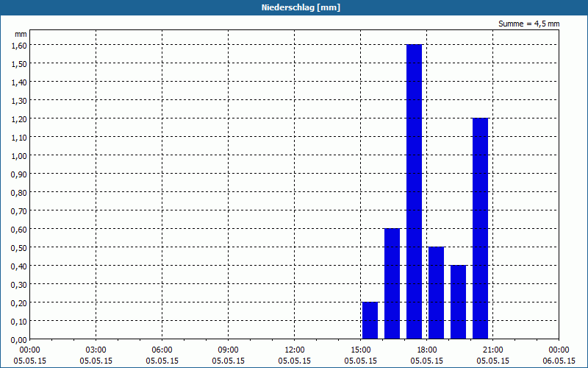
Task: Click the 06:00 time axis label
Action: [162, 350]
